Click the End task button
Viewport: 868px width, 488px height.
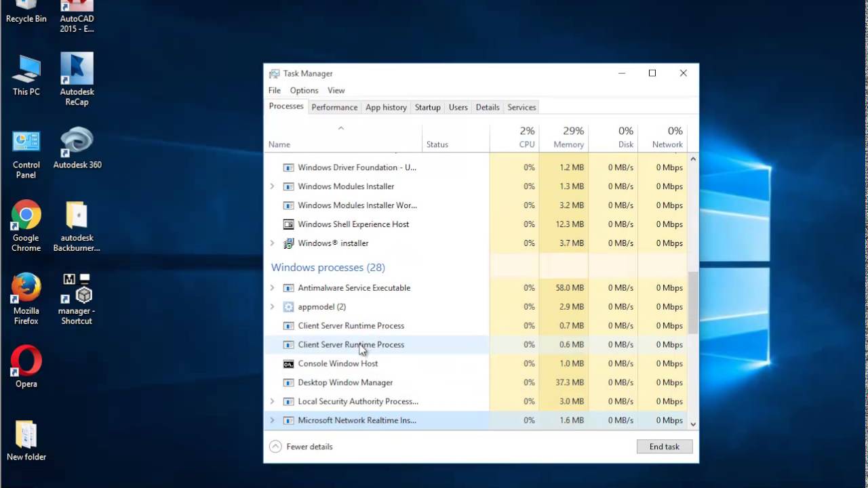point(665,447)
